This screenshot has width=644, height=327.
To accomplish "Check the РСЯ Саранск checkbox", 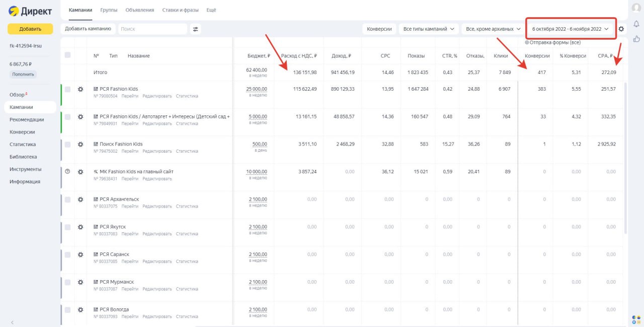I will tap(67, 254).
